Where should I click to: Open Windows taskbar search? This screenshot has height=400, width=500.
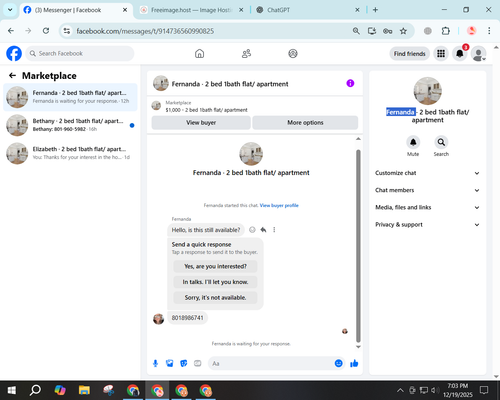(x=35, y=390)
